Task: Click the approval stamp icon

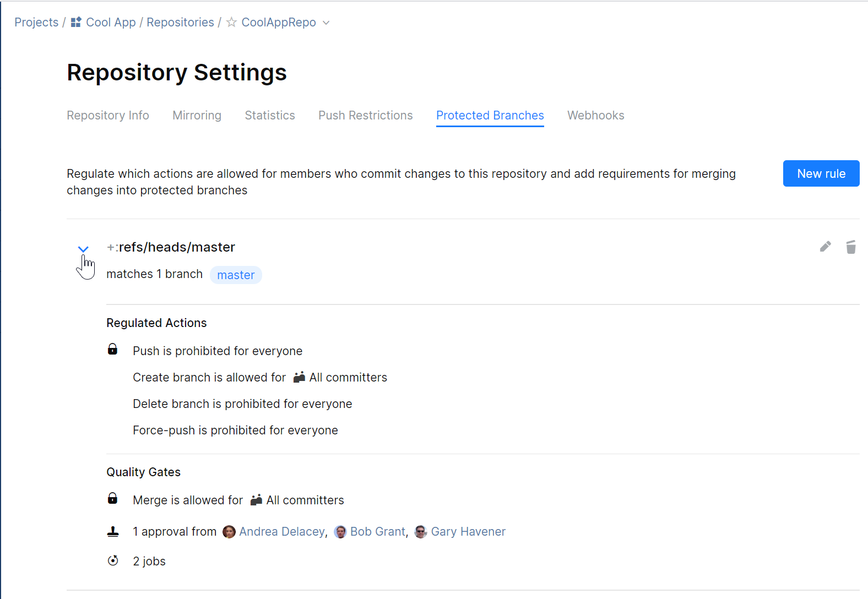Action: (x=113, y=531)
